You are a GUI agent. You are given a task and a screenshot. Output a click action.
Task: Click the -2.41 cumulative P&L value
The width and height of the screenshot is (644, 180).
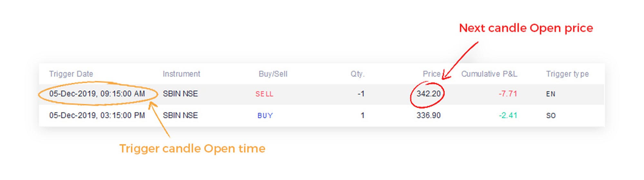[x=508, y=115]
